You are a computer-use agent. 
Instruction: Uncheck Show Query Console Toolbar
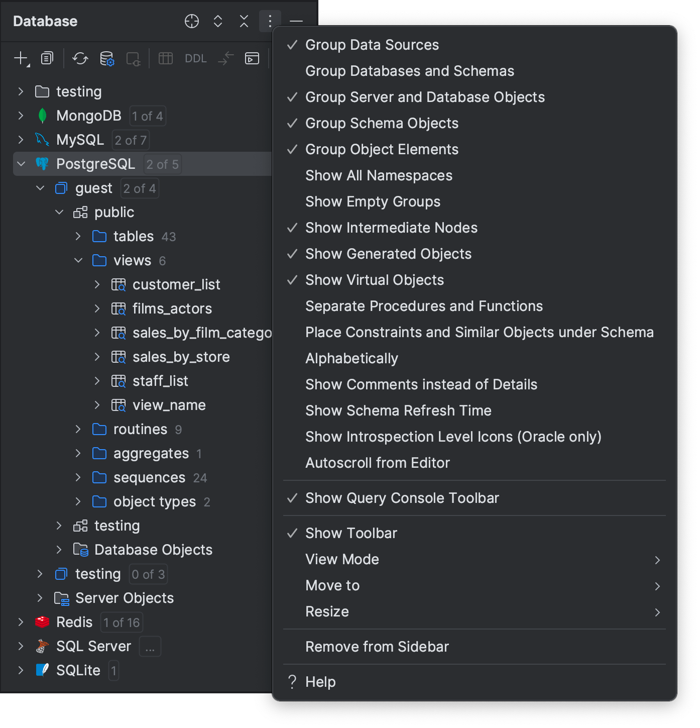(x=402, y=498)
